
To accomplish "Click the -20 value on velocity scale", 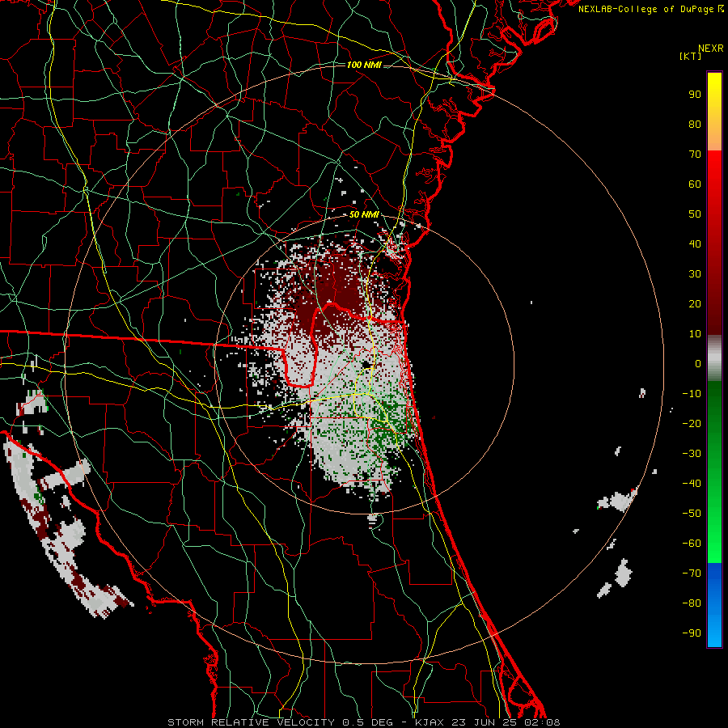I will point(692,424).
